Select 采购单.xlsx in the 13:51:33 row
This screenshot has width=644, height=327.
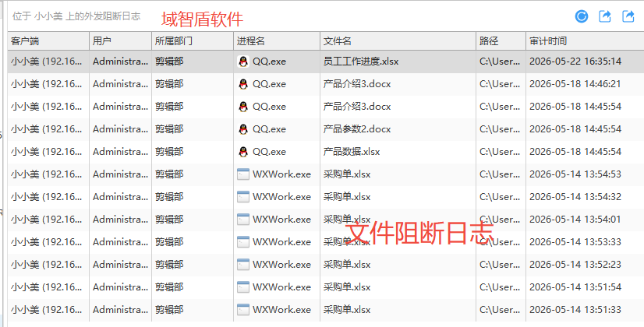[347, 310]
